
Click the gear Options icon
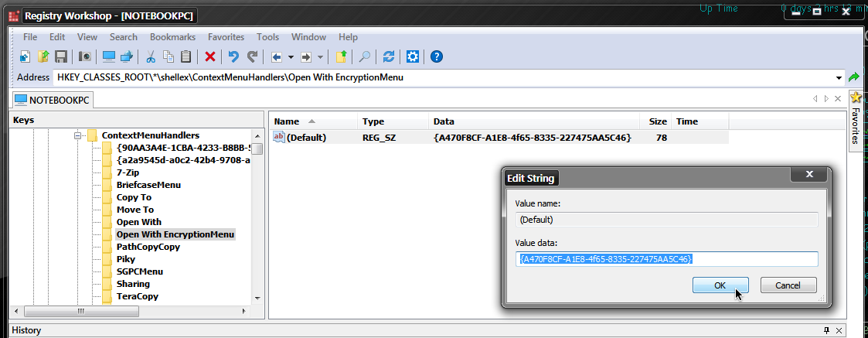413,56
